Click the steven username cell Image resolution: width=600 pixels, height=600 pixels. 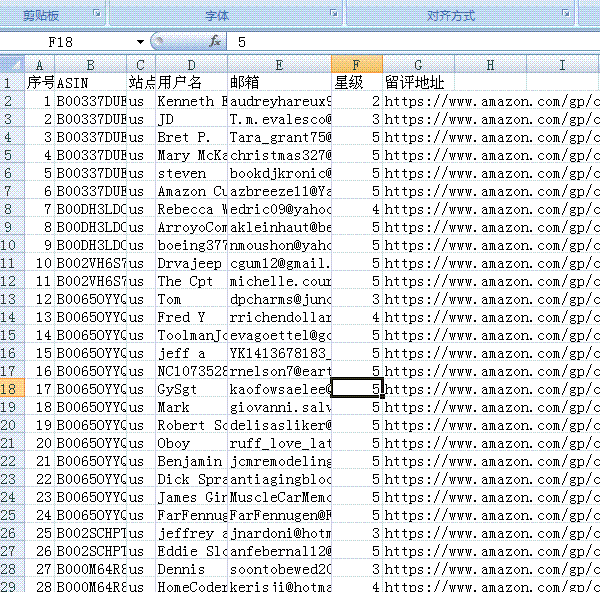click(x=192, y=173)
